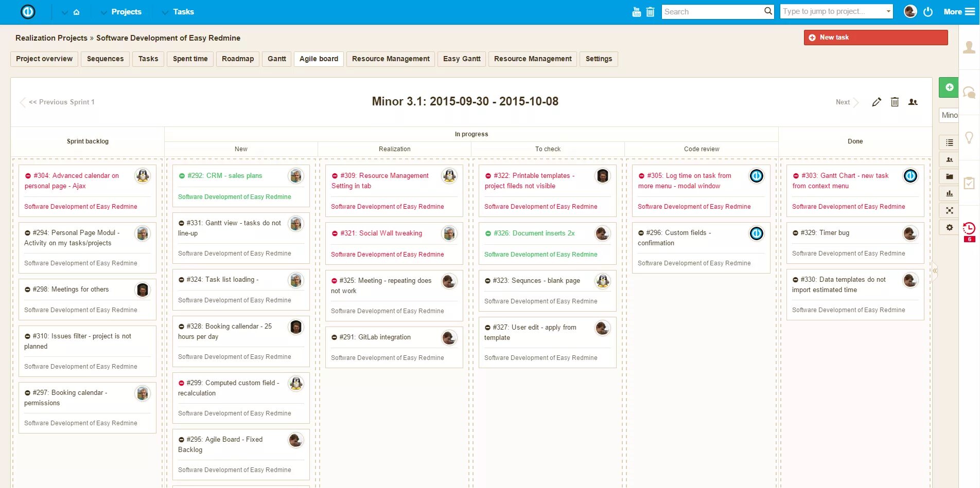The width and height of the screenshot is (980, 488).
Task: Click the Easy Redmine logo icon
Action: (x=28, y=11)
